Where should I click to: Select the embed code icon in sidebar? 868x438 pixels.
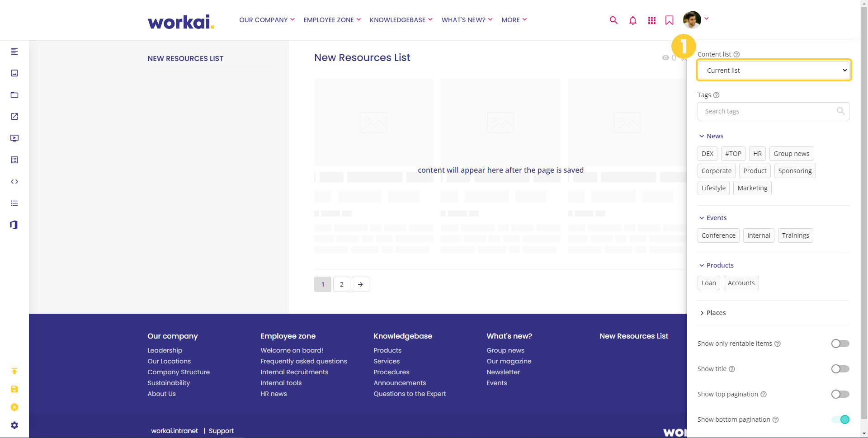click(14, 182)
